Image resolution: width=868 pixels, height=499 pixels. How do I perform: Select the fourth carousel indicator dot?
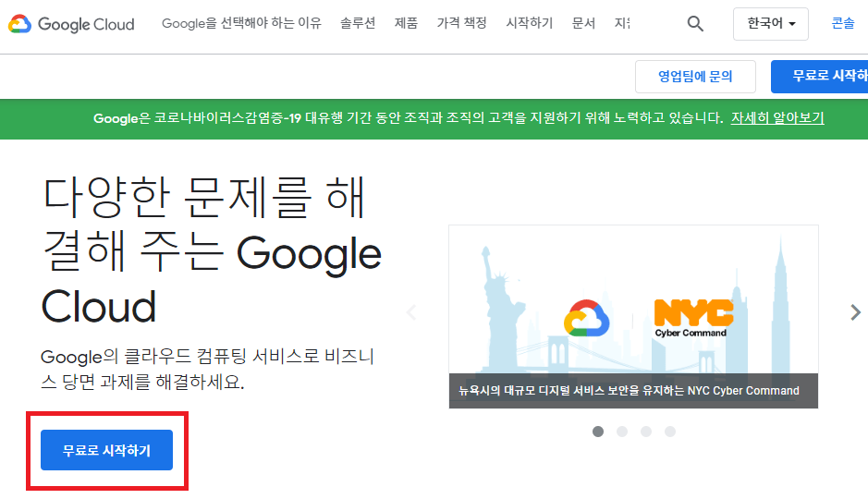tap(670, 431)
